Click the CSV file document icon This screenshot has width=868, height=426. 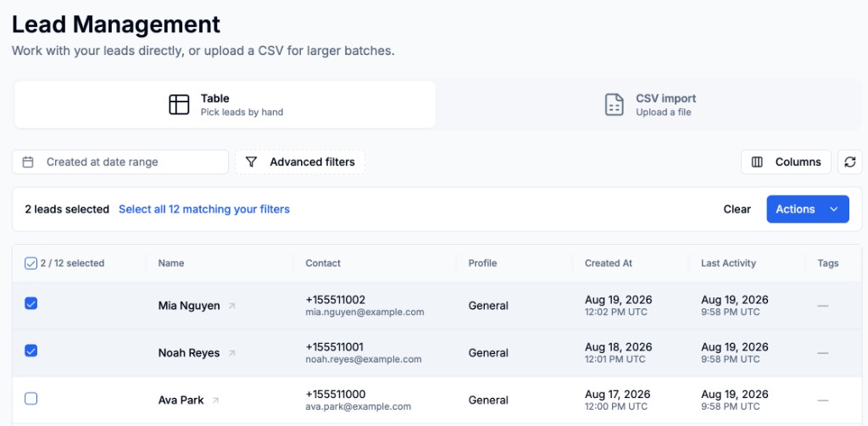click(x=614, y=104)
